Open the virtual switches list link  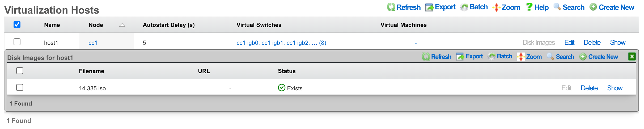281,43
